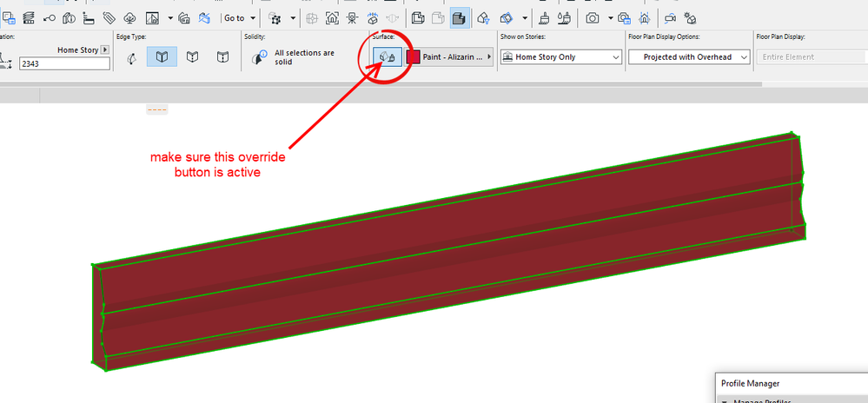
Task: Click the fit-to-window house icon
Action: tap(332, 18)
